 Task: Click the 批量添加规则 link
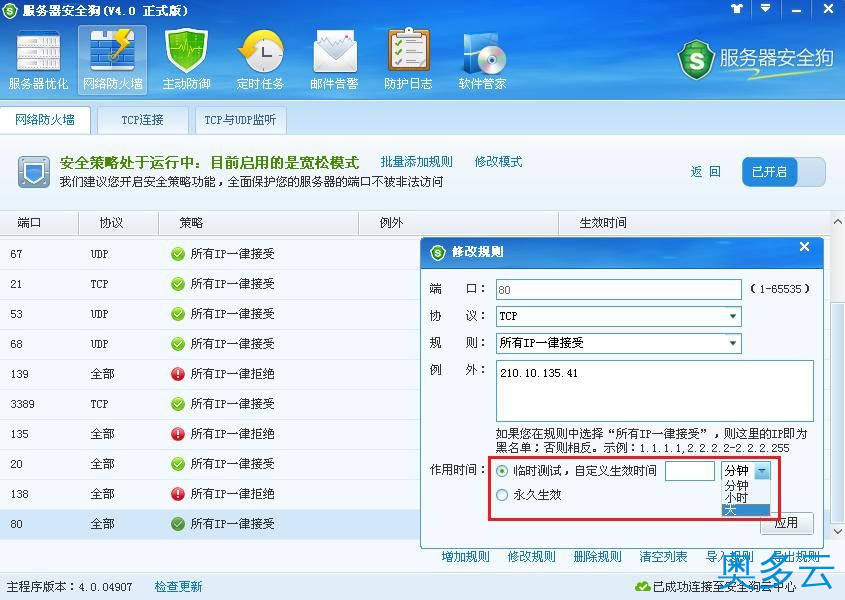(417, 162)
